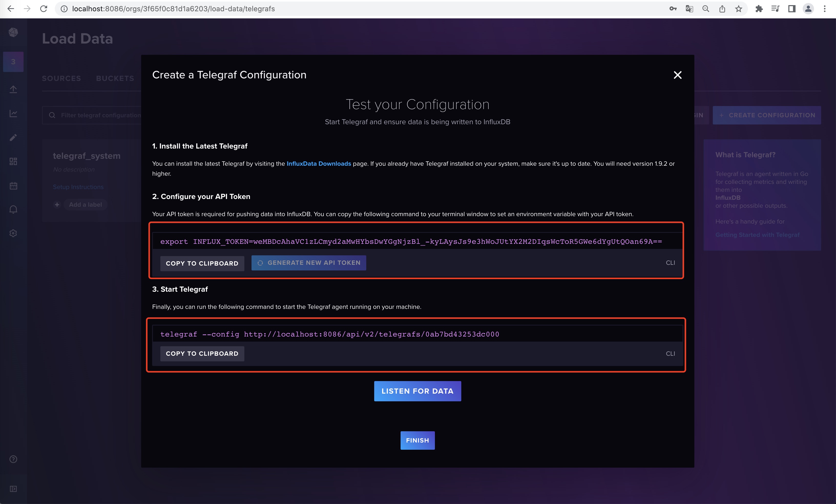The width and height of the screenshot is (836, 504).
Task: Reload the browser page
Action: coord(44,9)
